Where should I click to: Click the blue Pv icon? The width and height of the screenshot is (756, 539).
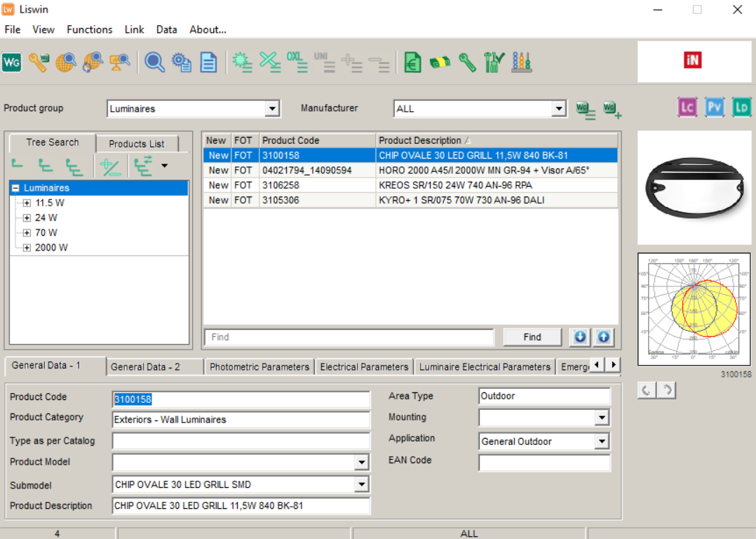click(x=714, y=107)
